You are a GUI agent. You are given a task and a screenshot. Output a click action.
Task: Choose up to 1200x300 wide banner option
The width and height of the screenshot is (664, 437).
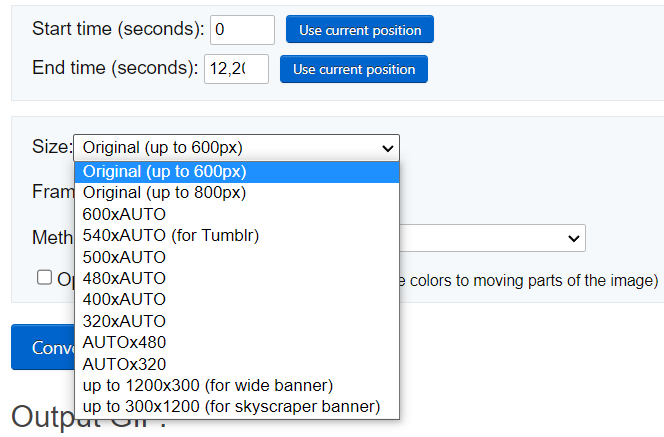[208, 385]
